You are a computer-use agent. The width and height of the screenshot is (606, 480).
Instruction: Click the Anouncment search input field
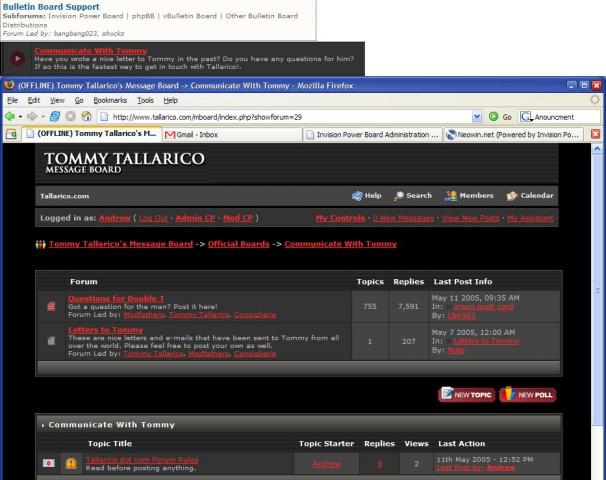click(x=566, y=117)
